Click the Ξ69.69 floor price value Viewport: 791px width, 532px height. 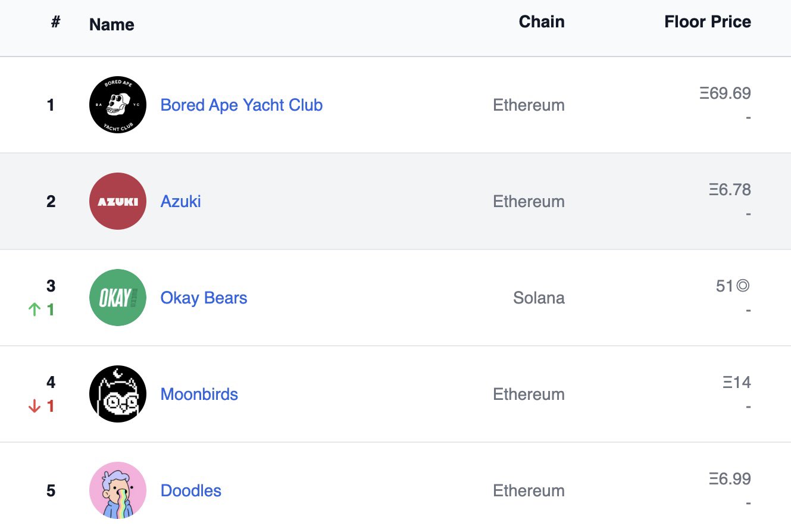pos(726,93)
